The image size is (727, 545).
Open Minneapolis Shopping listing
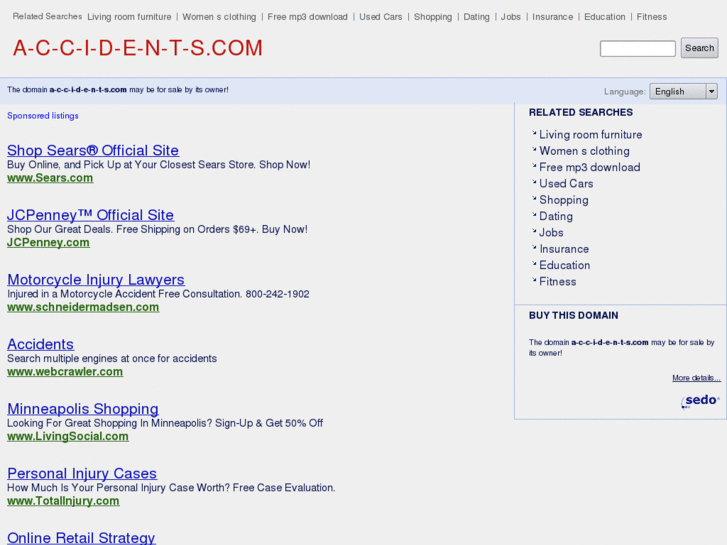point(83,409)
